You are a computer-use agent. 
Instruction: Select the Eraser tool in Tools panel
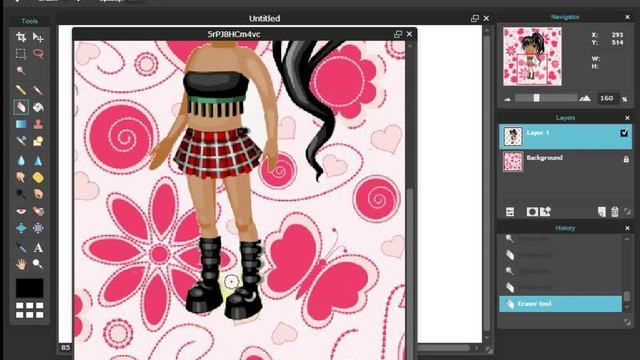point(21,107)
